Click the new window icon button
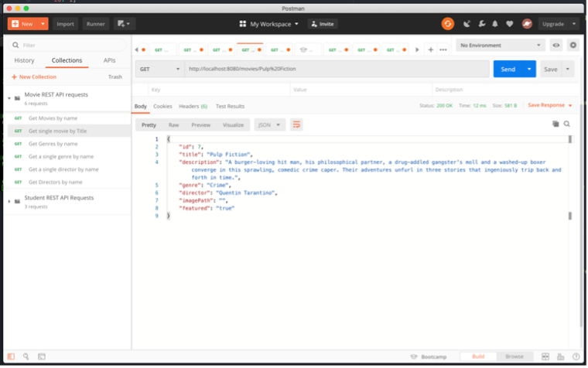 tap(124, 24)
